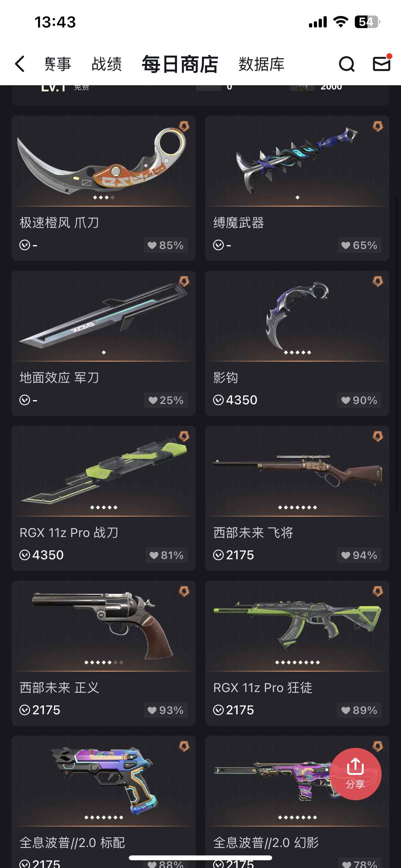Open the 全息波普//2.0 标配 pistol card
This screenshot has width=401, height=868.
103,802
